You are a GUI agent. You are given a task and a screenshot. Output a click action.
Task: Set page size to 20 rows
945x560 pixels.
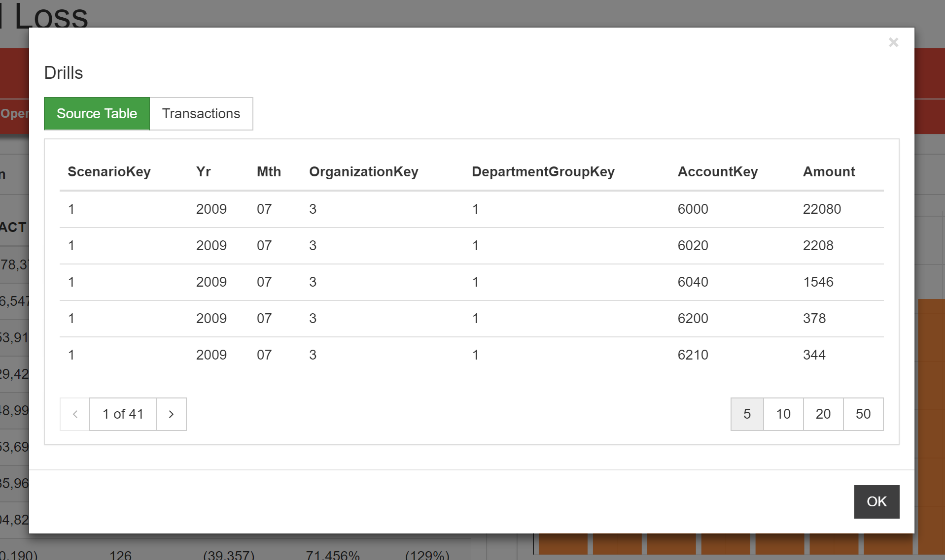tap(823, 414)
